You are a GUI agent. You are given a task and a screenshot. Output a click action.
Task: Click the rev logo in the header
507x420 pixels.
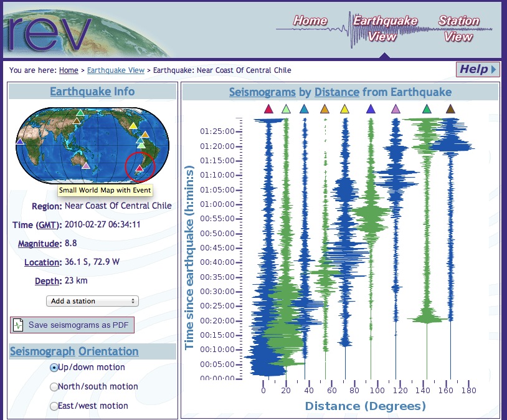point(50,29)
